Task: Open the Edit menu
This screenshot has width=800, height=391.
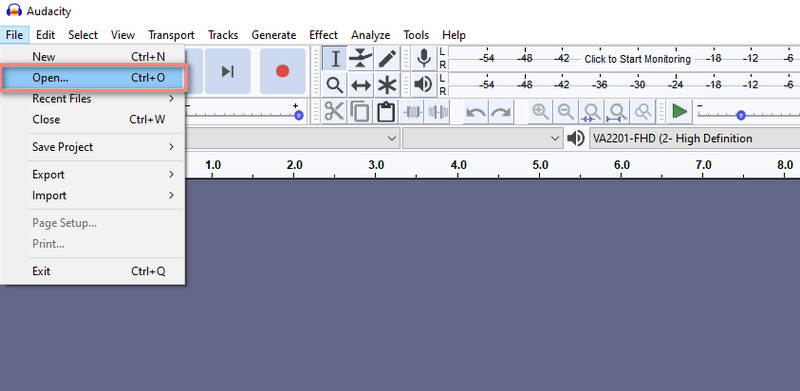Action: click(x=45, y=35)
